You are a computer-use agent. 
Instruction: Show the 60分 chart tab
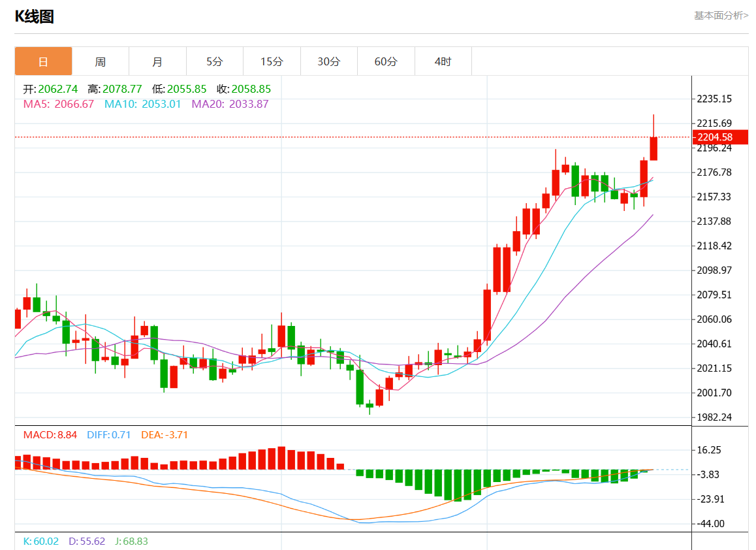coord(386,62)
